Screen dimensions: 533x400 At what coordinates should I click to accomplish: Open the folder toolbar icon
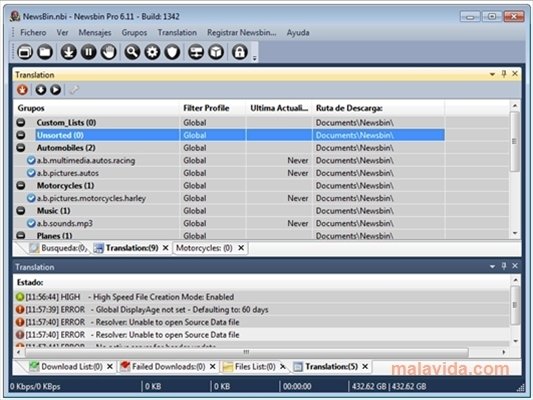[x=45, y=52]
